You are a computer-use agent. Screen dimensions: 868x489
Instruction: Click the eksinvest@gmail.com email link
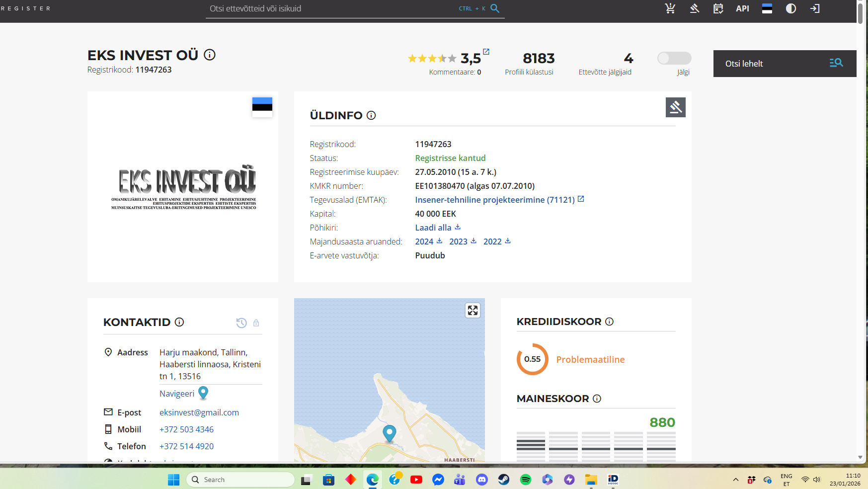[199, 412]
